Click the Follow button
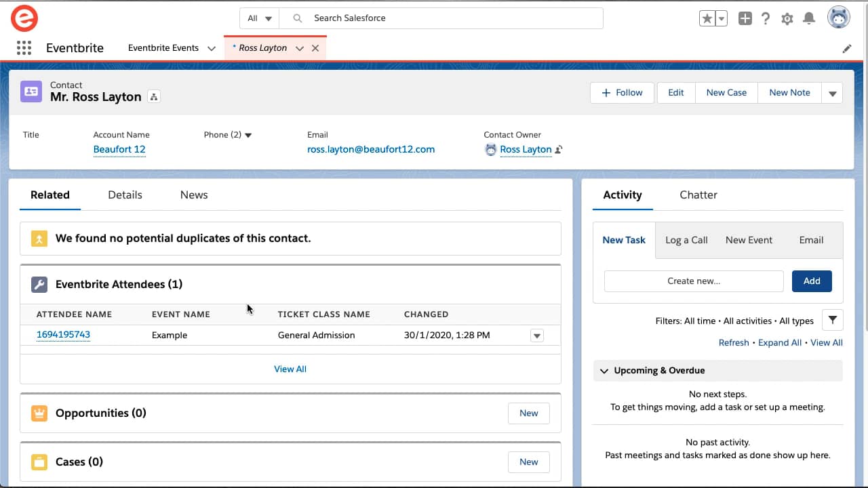The height and width of the screenshot is (488, 868). [x=622, y=93]
